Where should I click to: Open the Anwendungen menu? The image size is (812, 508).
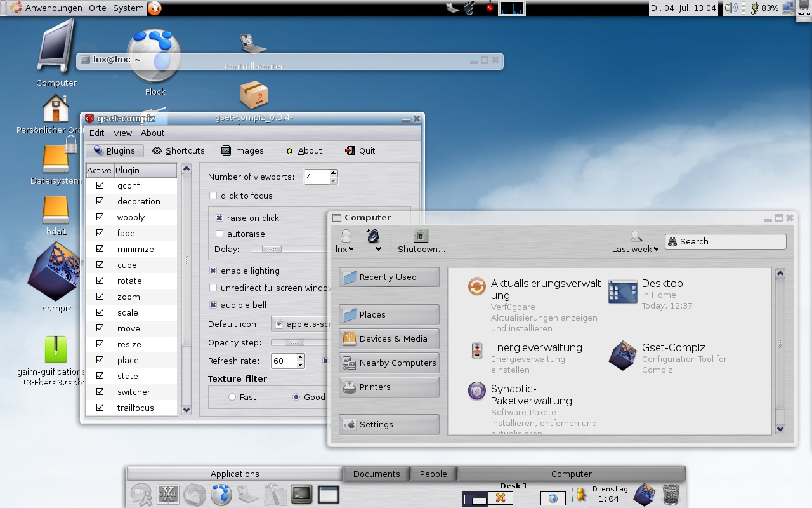[x=54, y=8]
